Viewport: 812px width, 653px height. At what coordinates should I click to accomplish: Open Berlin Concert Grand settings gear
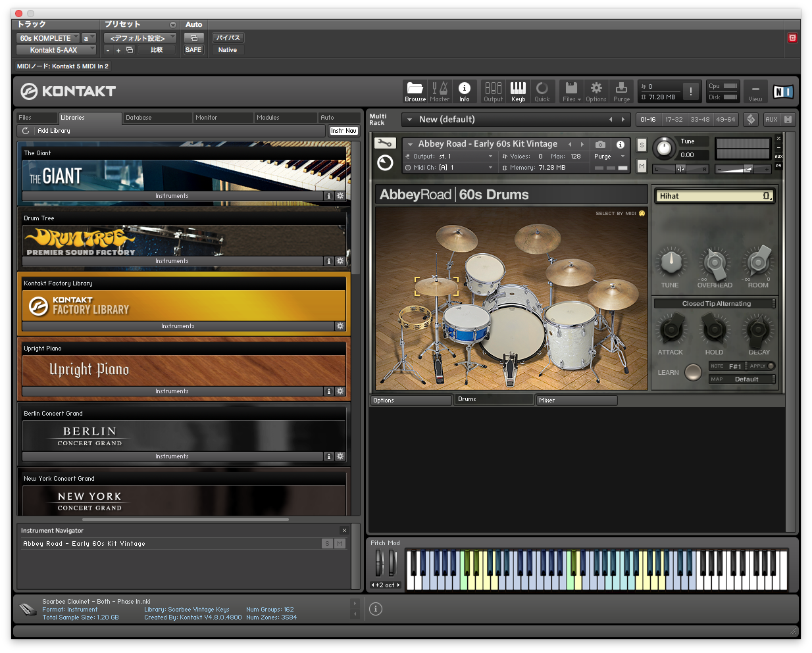tap(340, 456)
